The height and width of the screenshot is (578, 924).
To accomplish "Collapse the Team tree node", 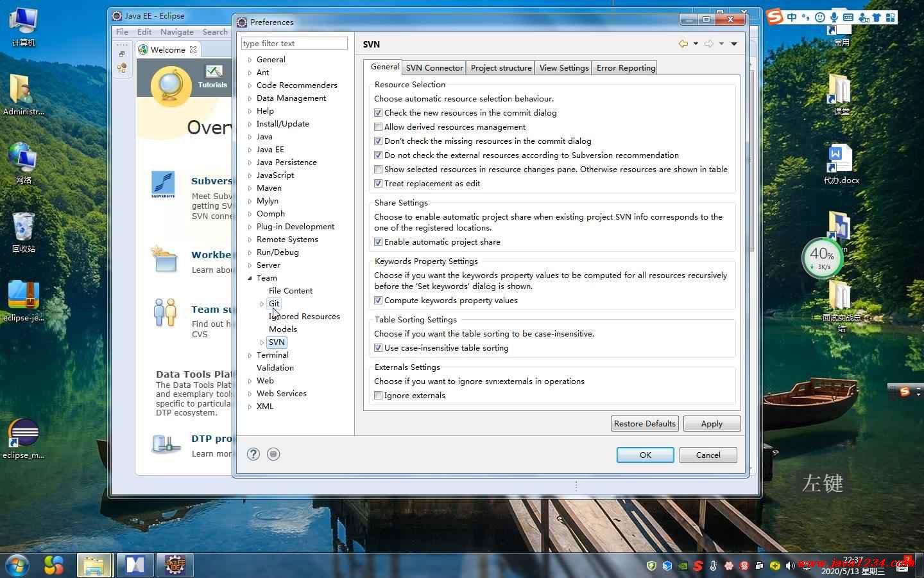I will pos(250,278).
